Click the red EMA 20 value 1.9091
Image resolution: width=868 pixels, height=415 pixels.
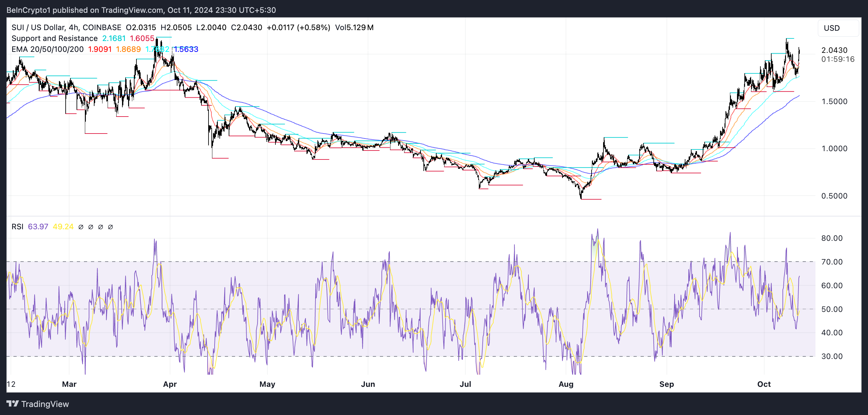[100, 49]
